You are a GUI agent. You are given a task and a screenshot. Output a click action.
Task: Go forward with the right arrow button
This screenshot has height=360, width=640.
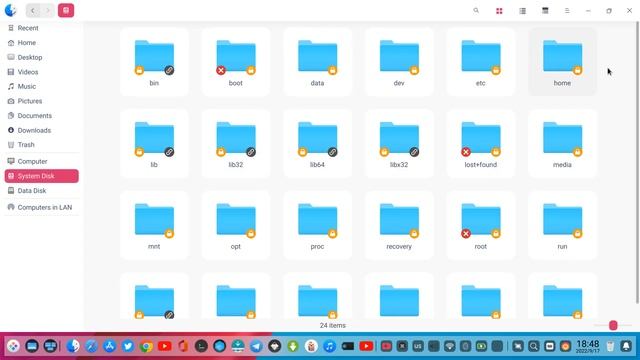pos(48,10)
